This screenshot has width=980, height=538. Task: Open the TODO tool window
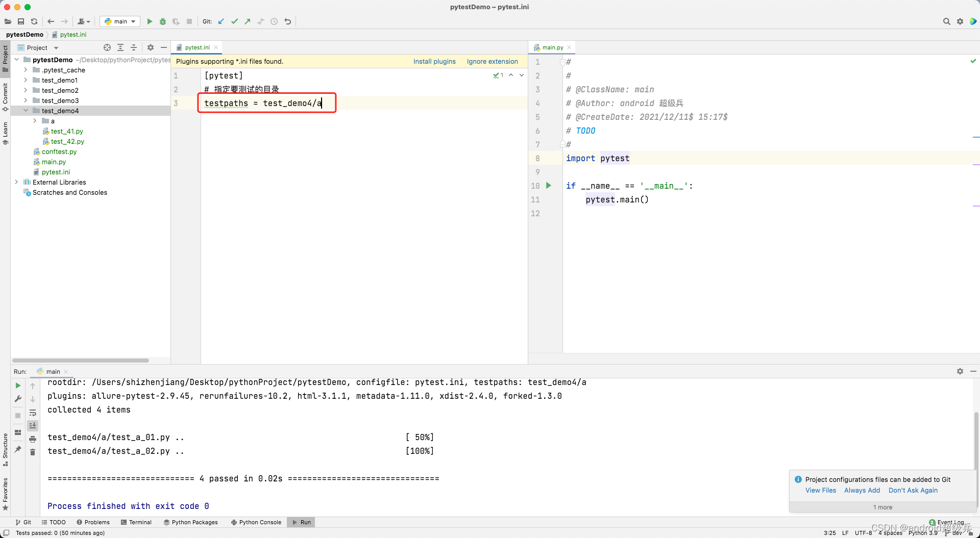click(54, 522)
